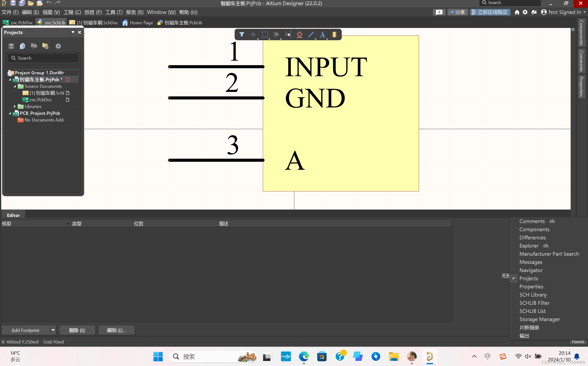The width and height of the screenshot is (588, 366).
Task: Collapse the Source Documents folder
Action: click(x=15, y=86)
